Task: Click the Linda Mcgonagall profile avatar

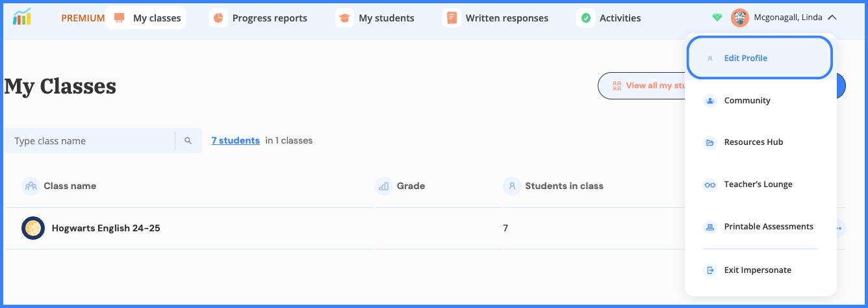Action: (x=740, y=18)
